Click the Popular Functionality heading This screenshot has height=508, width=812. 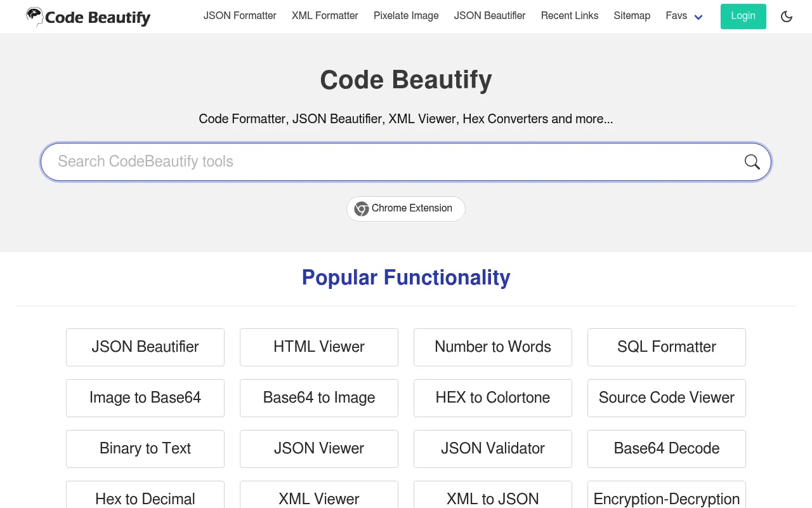406,277
